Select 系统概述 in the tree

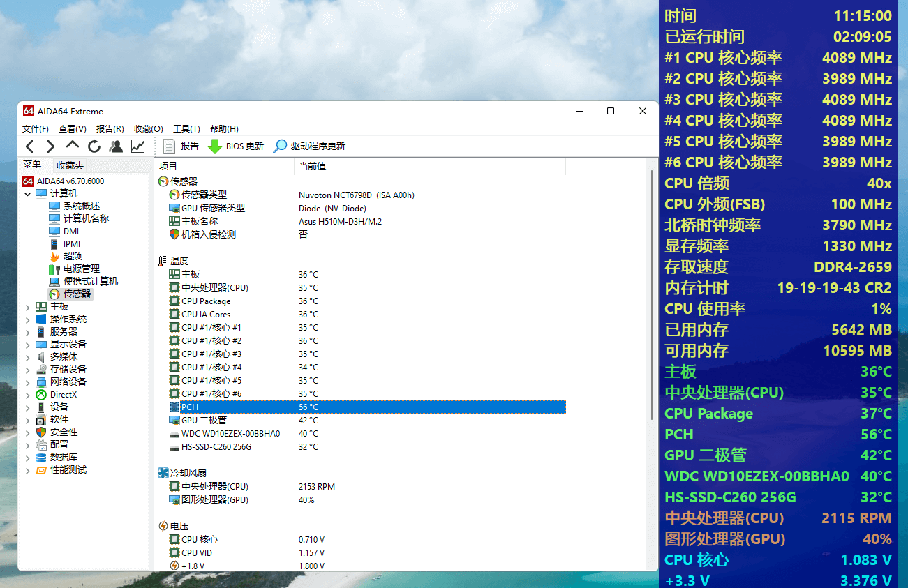(81, 206)
